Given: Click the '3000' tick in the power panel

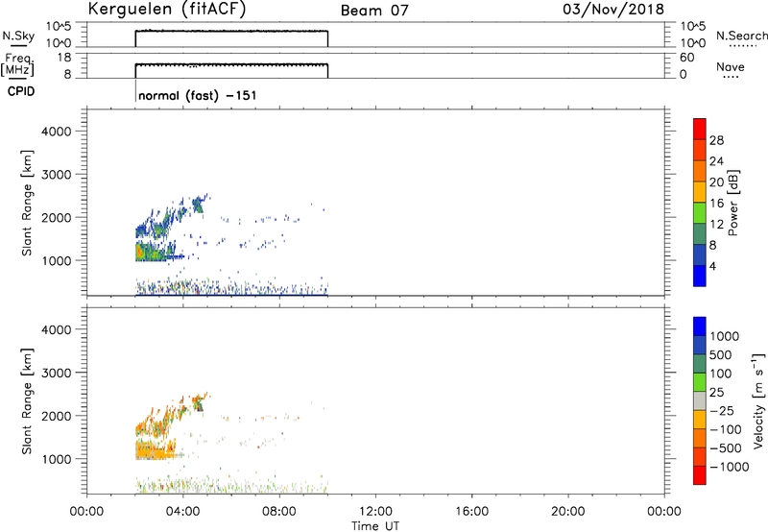Looking at the screenshot, I should pyautogui.click(x=56, y=175).
